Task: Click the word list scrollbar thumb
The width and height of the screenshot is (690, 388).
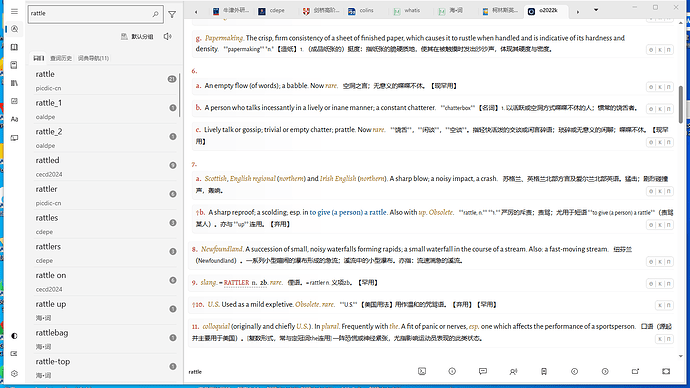Action: (x=180, y=95)
